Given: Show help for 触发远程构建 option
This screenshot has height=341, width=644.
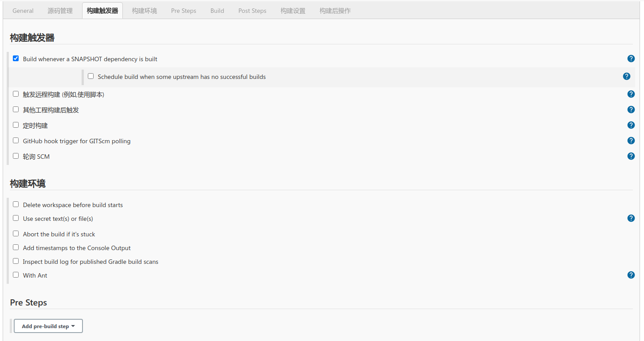Looking at the screenshot, I should [631, 94].
